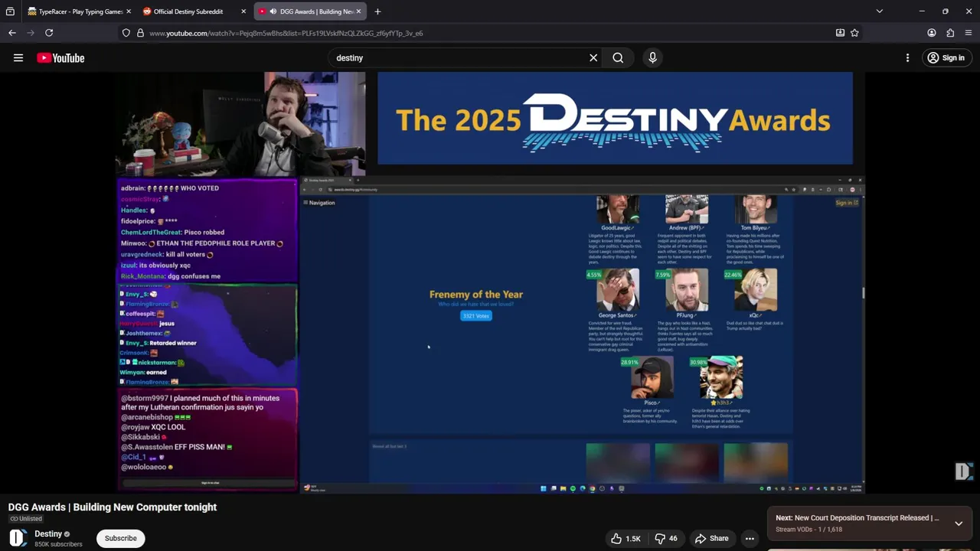Click Next: New Court Deposition Transcript text

click(x=857, y=518)
